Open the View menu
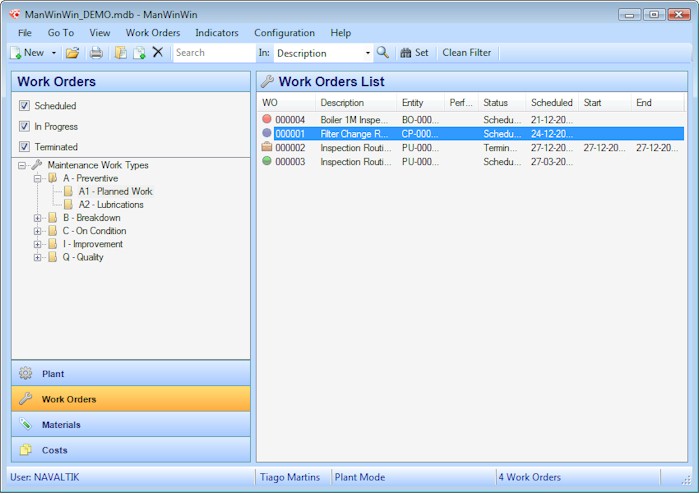The image size is (700, 494). pos(100,33)
